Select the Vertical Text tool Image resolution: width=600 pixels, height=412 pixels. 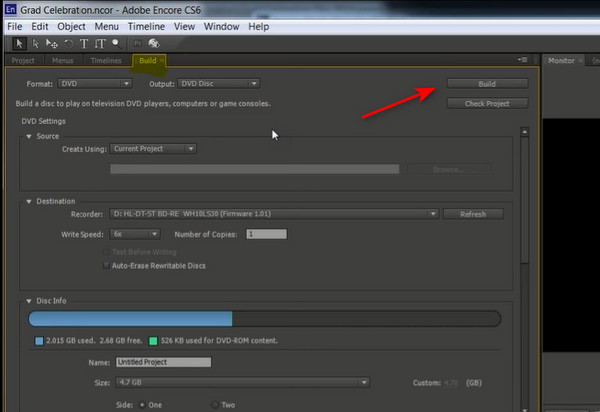[100, 44]
